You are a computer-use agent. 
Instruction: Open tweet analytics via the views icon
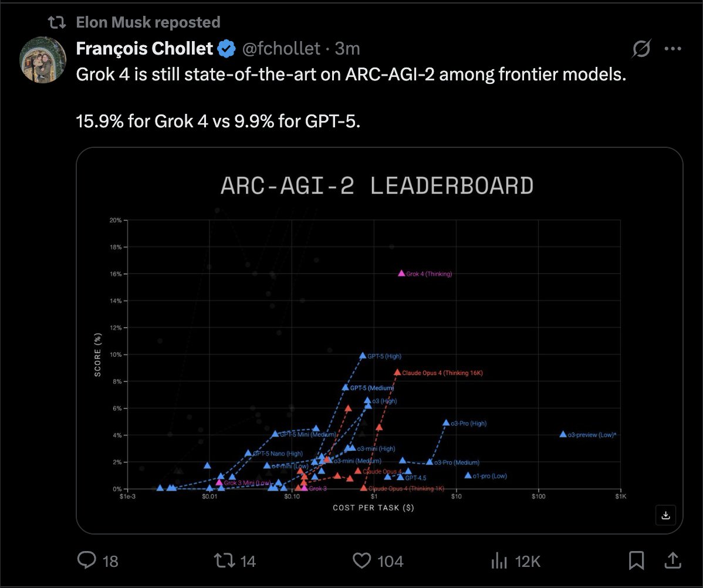(x=498, y=561)
